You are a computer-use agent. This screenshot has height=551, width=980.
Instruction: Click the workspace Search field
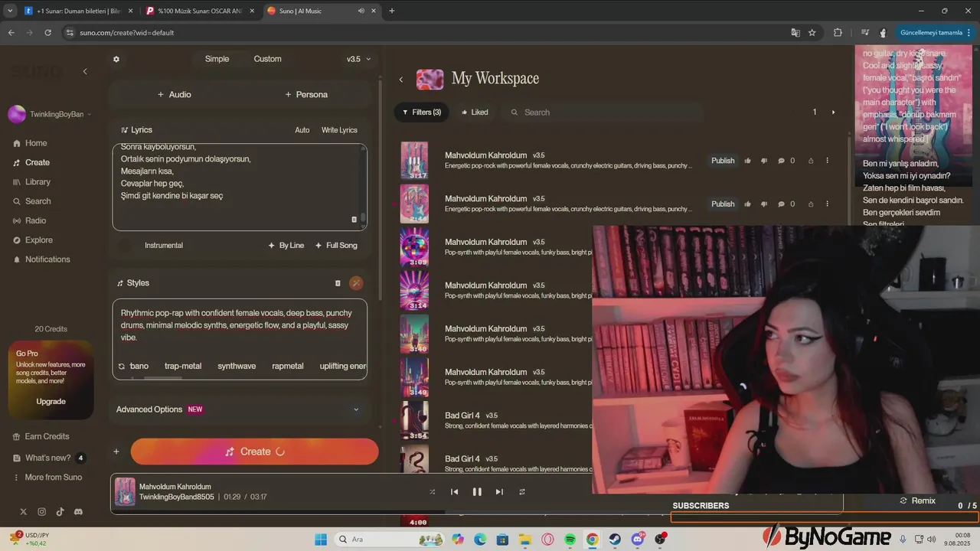[603, 112]
